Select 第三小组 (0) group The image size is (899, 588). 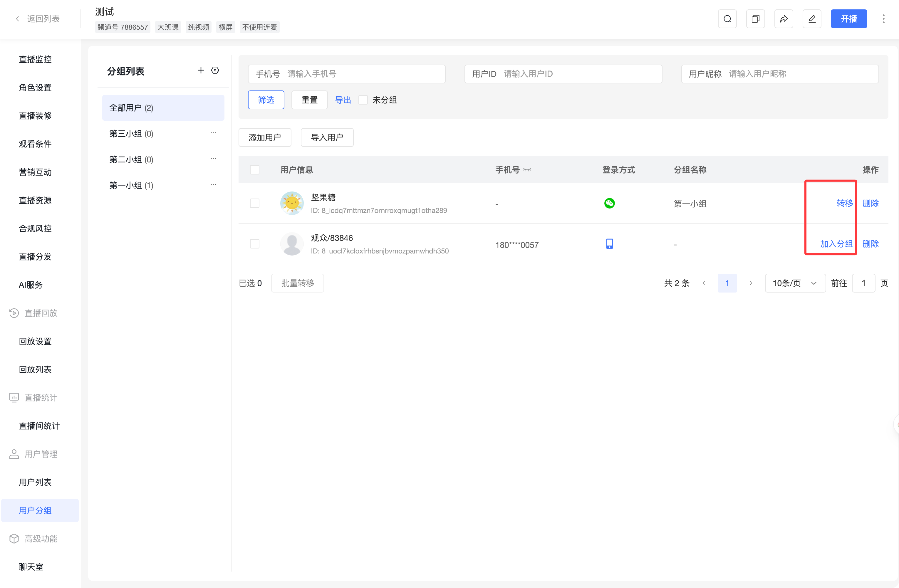pyautogui.click(x=163, y=134)
